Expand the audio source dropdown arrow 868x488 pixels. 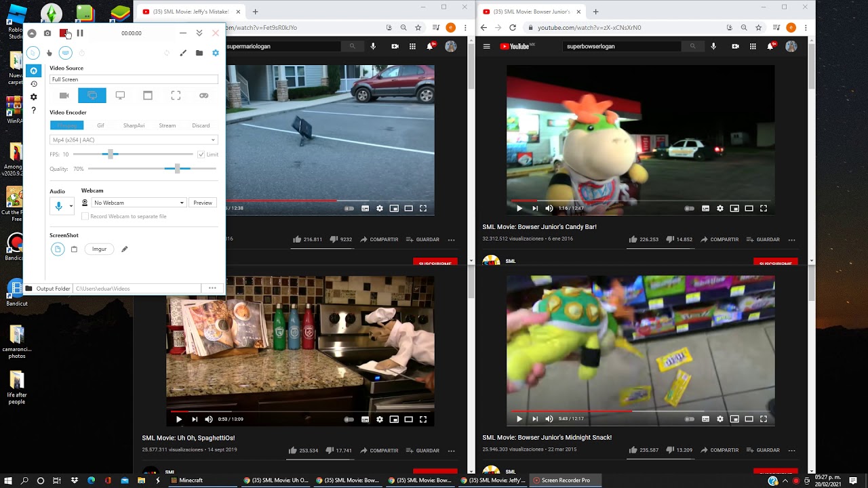(x=71, y=206)
